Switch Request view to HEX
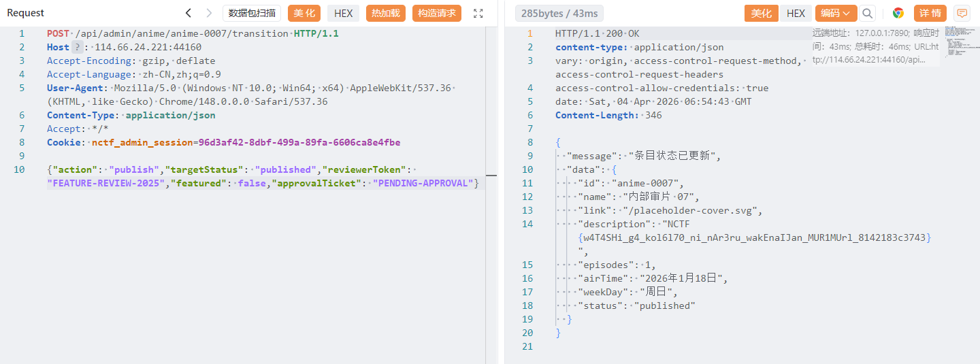The image size is (980, 364). coord(343,13)
